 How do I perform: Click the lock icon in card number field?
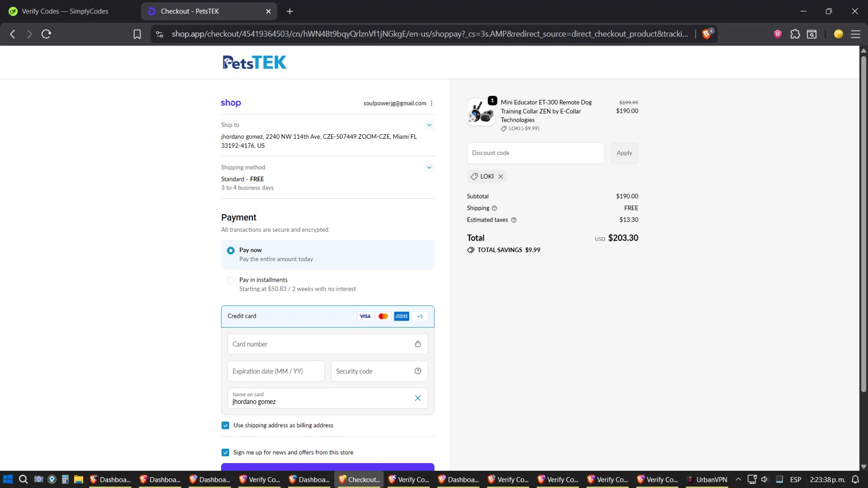tap(418, 344)
